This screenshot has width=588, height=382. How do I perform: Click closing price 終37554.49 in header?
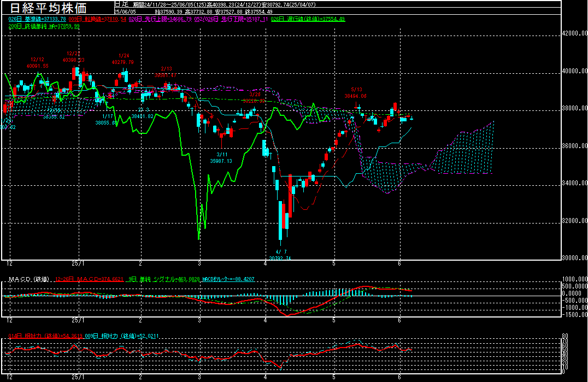click(x=258, y=11)
